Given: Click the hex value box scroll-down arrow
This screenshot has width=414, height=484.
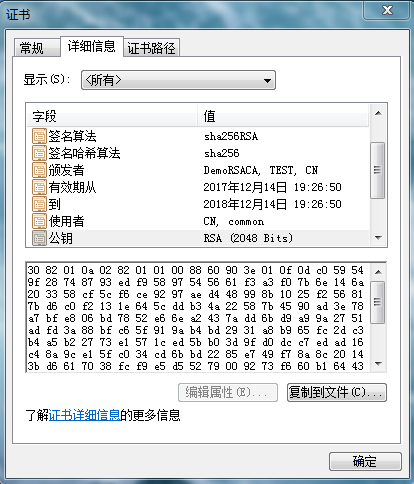Looking at the screenshot, I should (378, 363).
